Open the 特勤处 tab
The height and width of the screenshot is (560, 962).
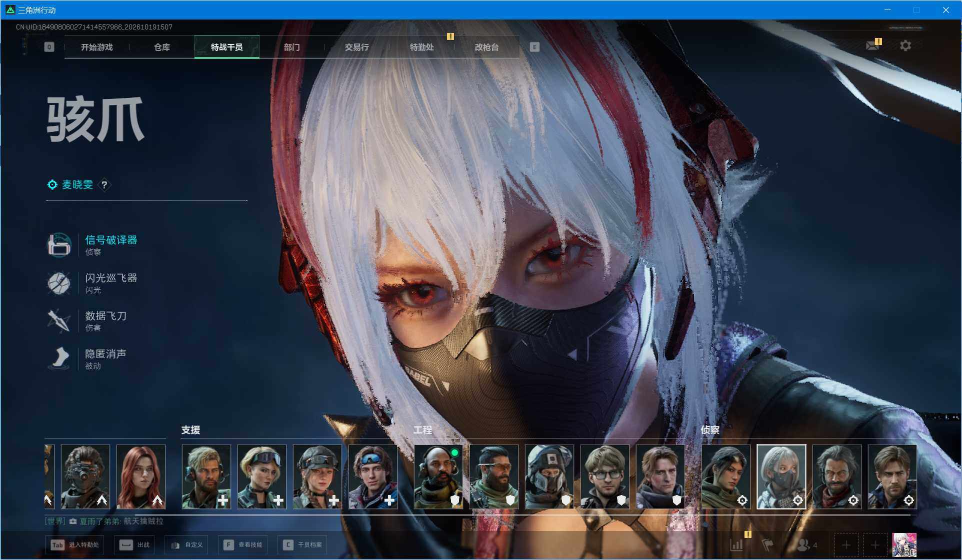click(x=421, y=47)
